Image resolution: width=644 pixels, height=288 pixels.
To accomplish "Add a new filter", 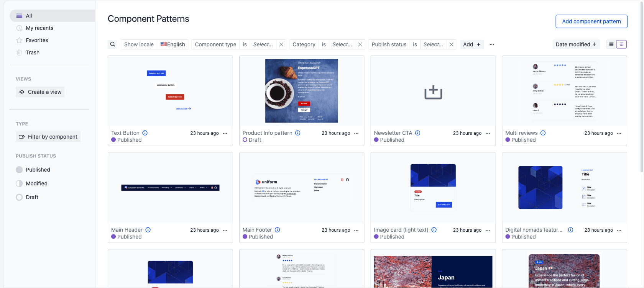I will (x=472, y=44).
